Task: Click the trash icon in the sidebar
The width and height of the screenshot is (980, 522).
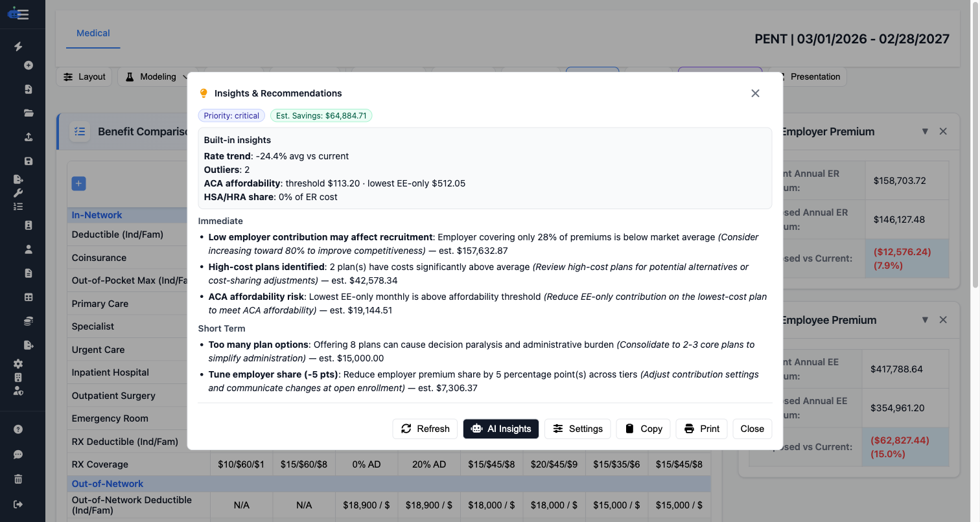Action: tap(17, 479)
